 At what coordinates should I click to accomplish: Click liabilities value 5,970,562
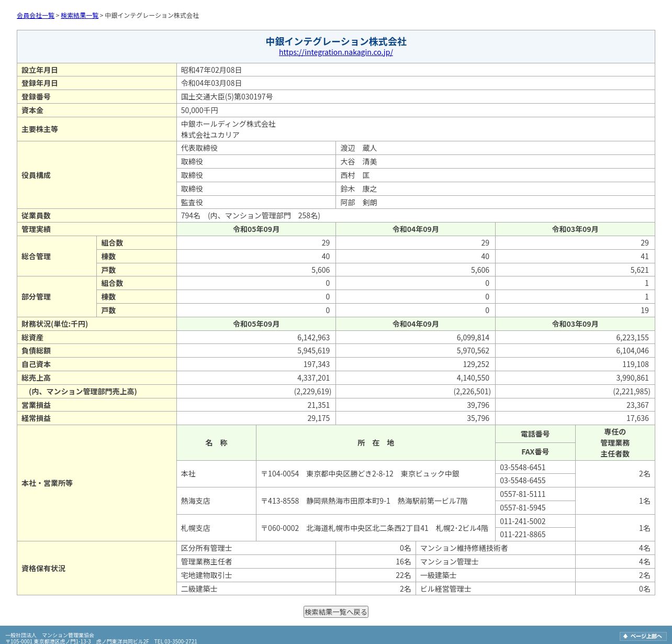coord(473,351)
